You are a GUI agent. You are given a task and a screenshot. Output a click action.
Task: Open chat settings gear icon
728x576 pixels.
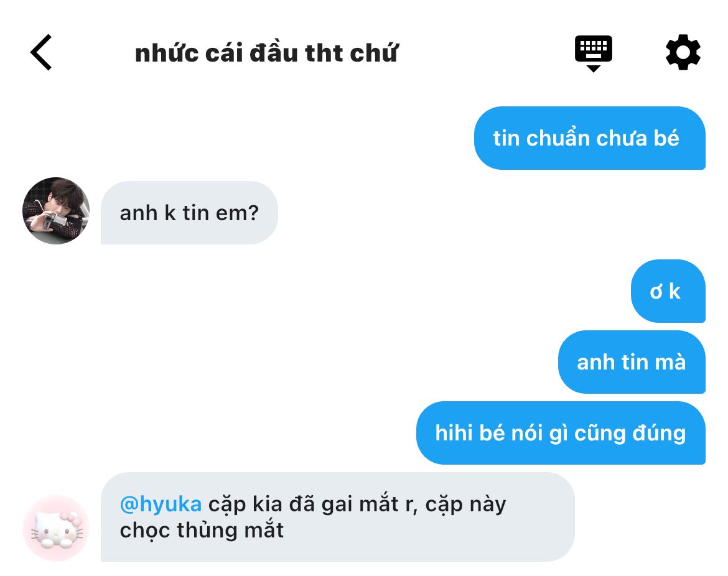pos(683,52)
